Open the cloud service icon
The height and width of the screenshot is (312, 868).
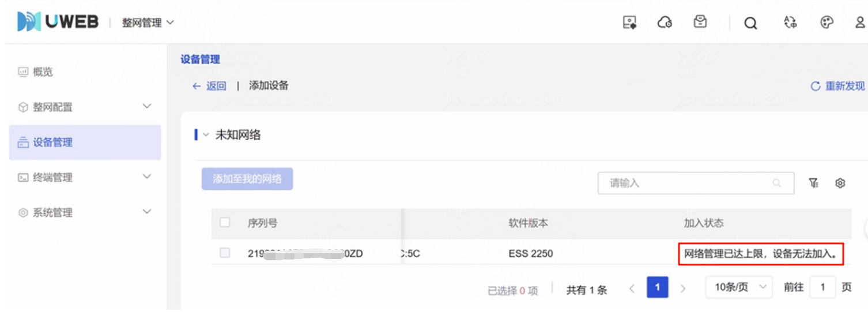pyautogui.click(x=665, y=22)
